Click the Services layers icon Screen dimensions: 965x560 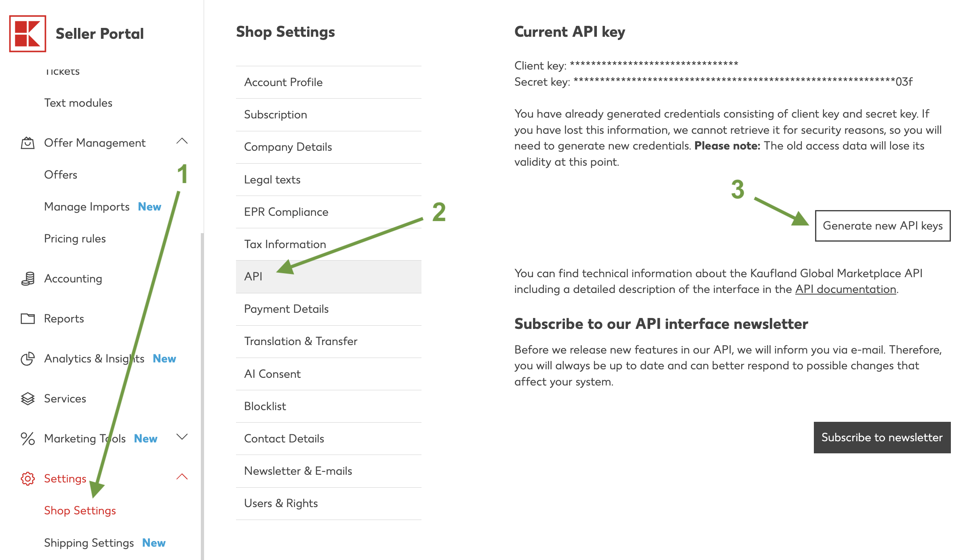[x=27, y=398]
